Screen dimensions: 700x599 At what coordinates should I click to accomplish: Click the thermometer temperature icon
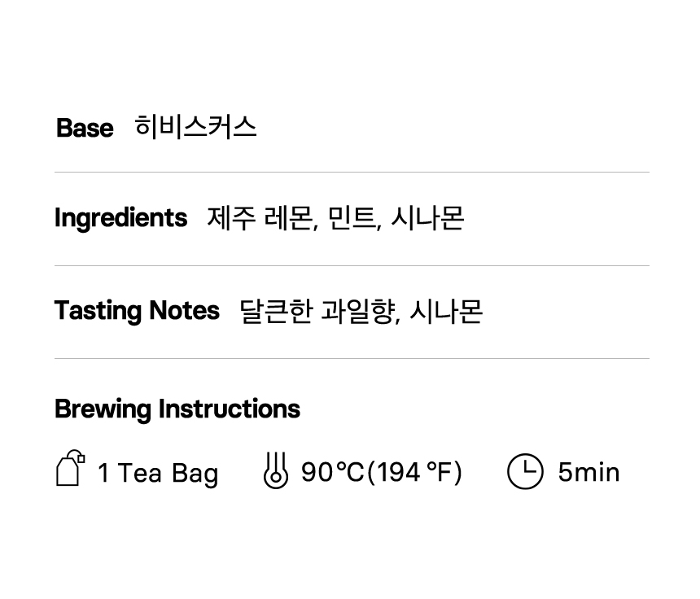click(276, 470)
